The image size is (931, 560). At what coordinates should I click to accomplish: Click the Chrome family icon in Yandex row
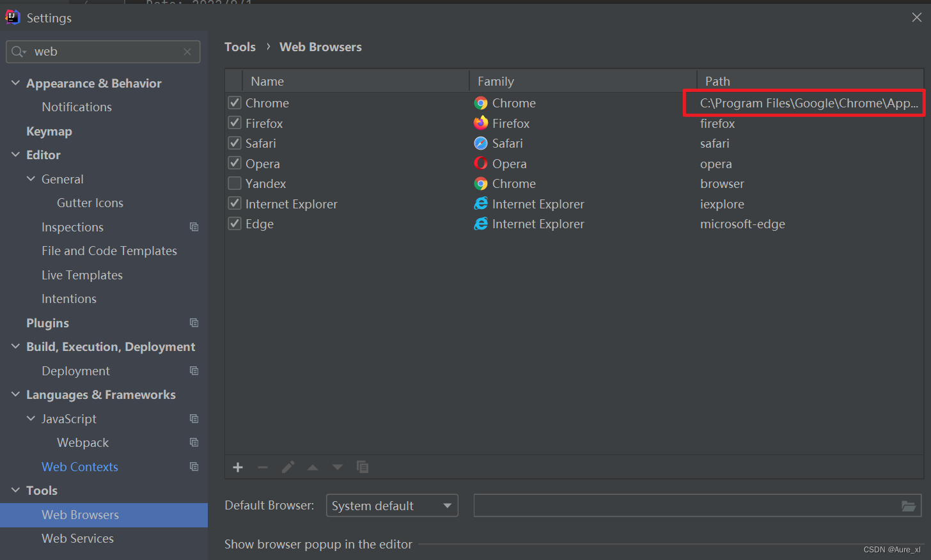pos(481,183)
